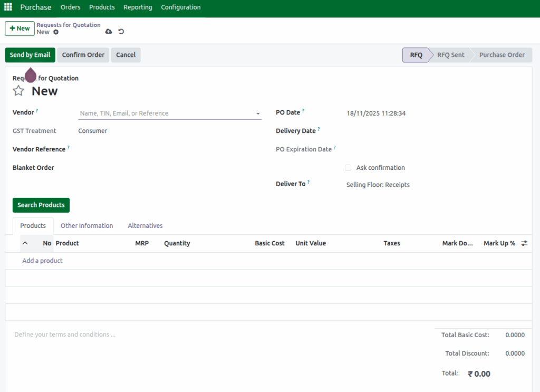Click Add a product in the Products table
The height and width of the screenshot is (392, 540).
point(42,261)
